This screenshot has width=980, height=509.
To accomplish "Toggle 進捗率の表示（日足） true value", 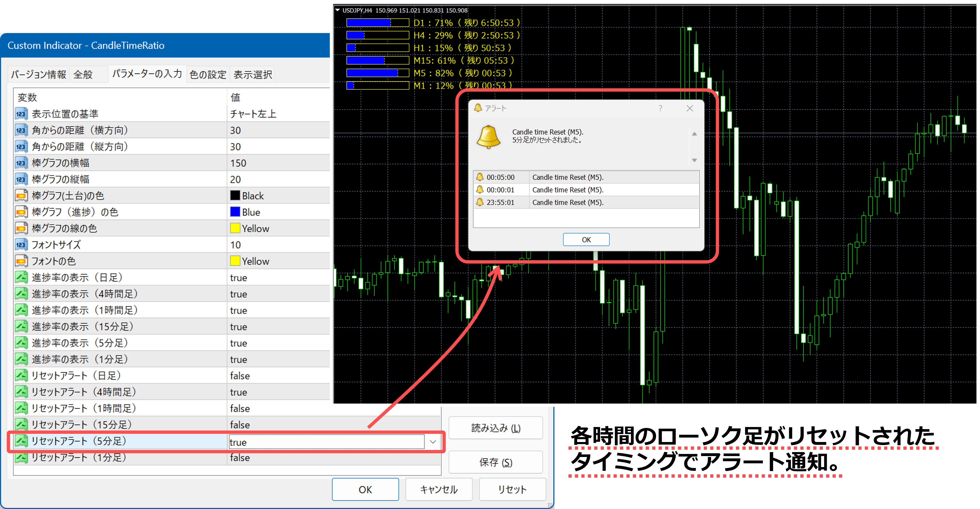I will (238, 278).
